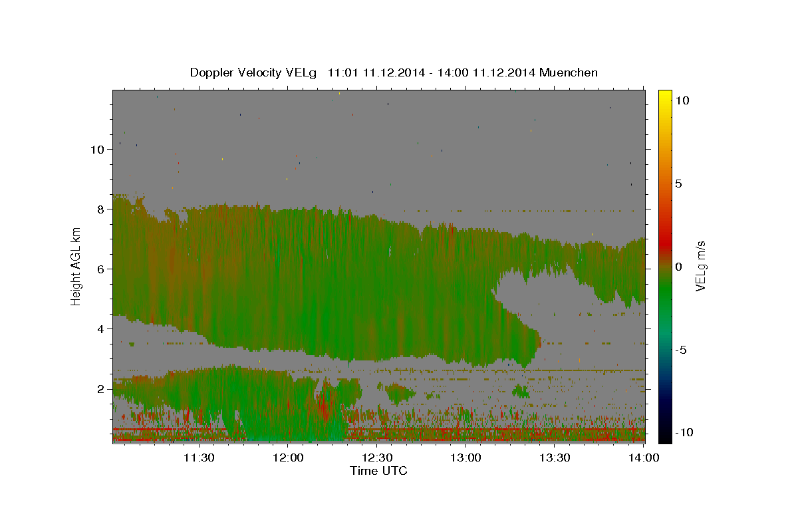Click the height axis label '6'
Image resolution: width=798 pixels, height=532 pixels.
[x=101, y=269]
